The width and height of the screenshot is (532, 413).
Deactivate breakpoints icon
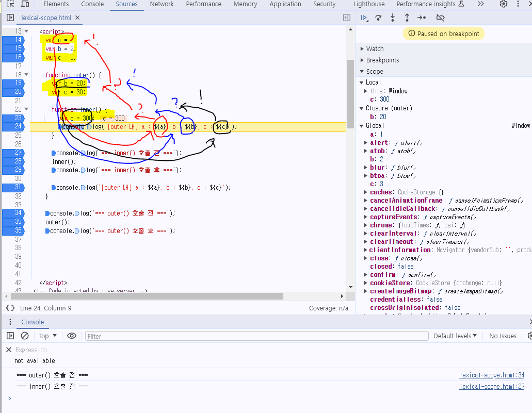(x=440, y=18)
